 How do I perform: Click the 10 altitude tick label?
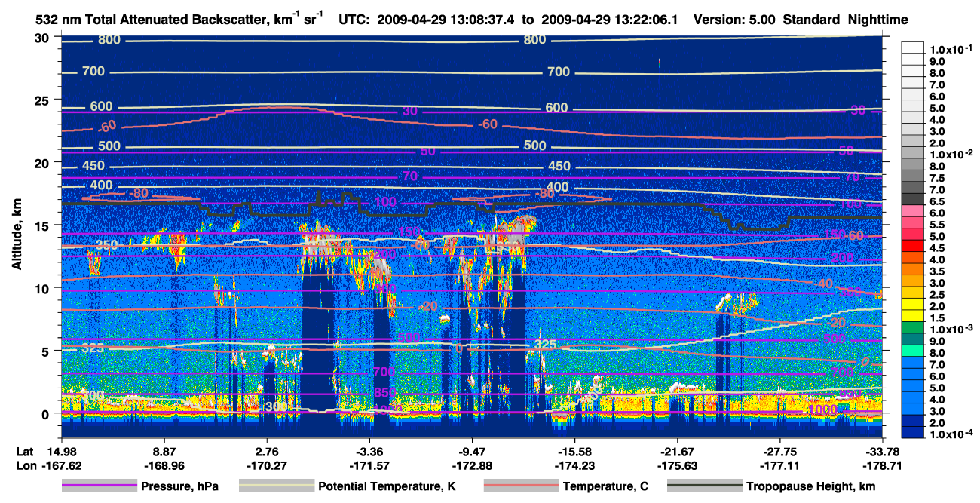point(44,288)
